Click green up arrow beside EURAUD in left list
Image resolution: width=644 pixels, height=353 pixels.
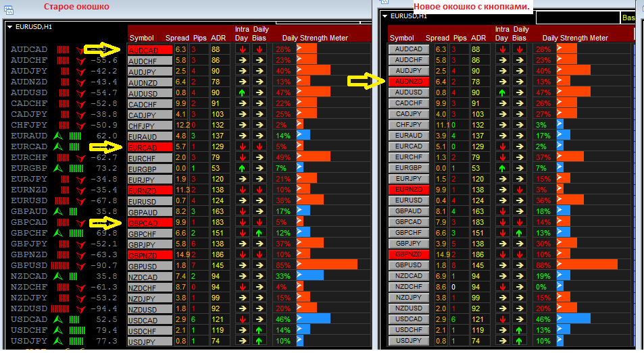[x=58, y=136]
